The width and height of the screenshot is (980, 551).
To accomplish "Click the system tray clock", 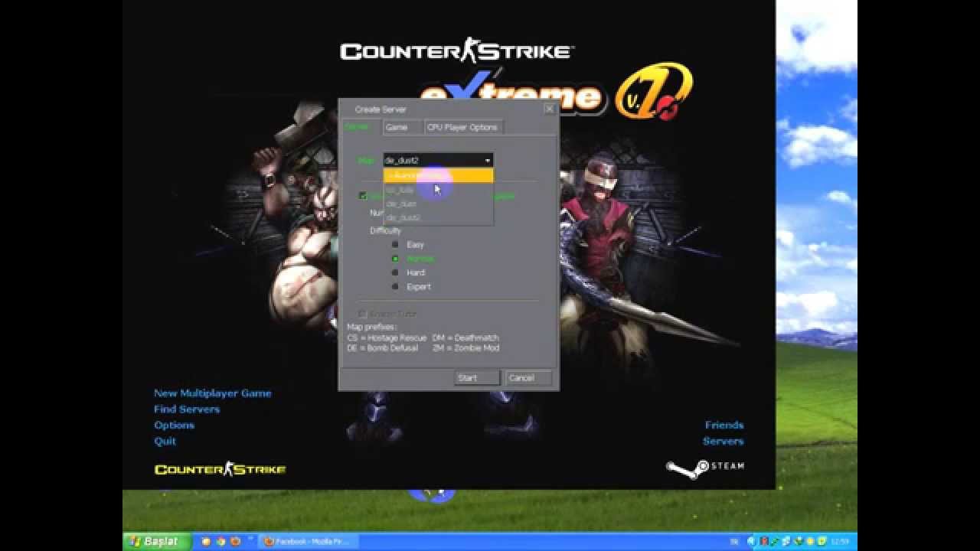I will coord(841,542).
